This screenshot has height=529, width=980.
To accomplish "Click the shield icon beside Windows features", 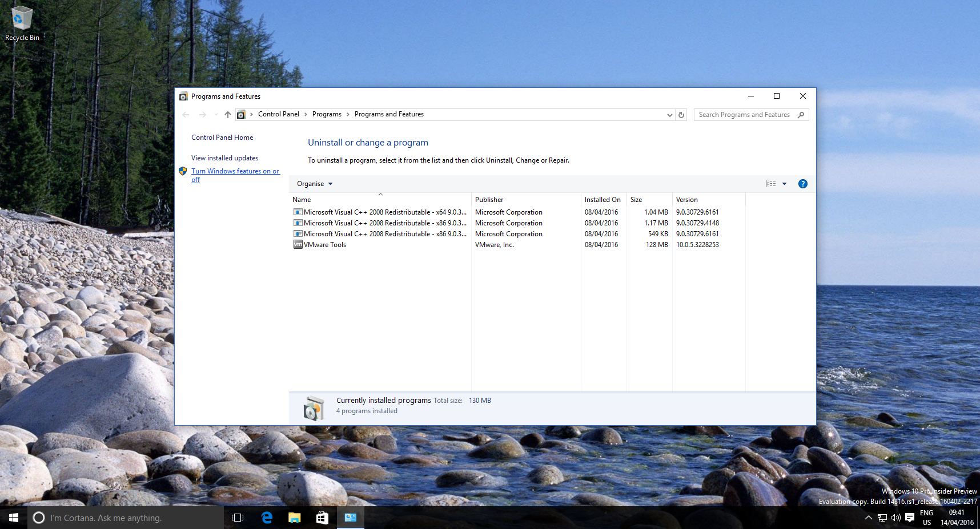I will point(183,171).
